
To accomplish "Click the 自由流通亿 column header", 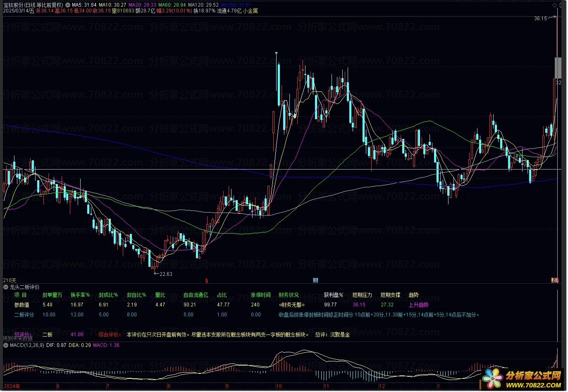I will (196, 295).
